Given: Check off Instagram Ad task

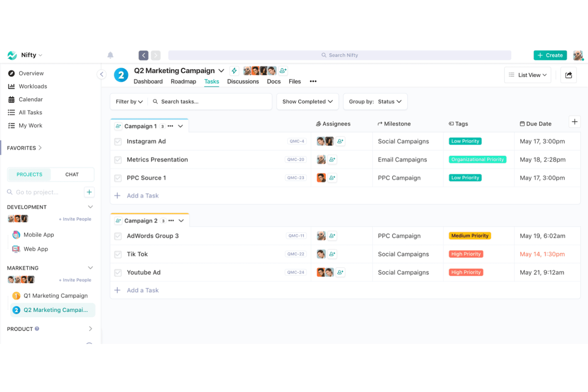Looking at the screenshot, I should tap(118, 142).
